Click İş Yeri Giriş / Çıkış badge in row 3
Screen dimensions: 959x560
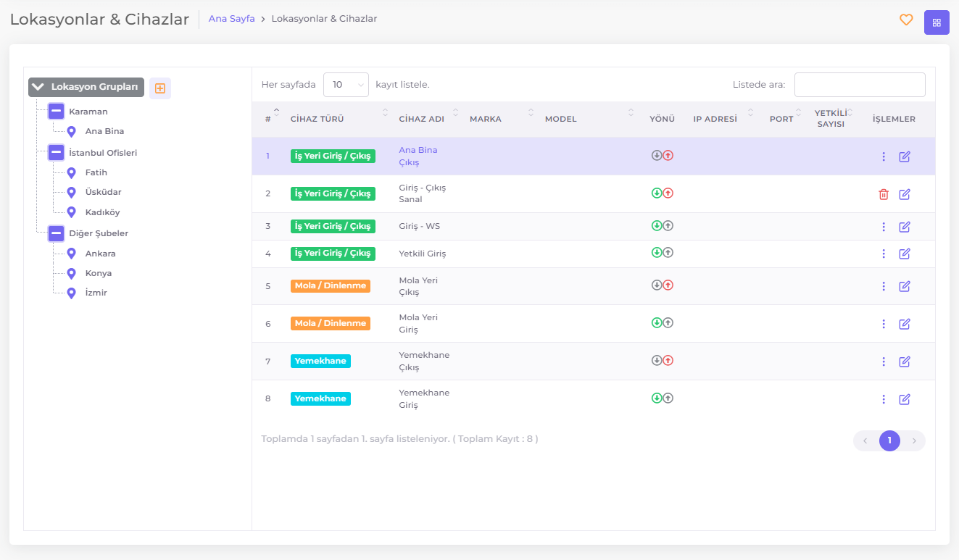(x=333, y=226)
